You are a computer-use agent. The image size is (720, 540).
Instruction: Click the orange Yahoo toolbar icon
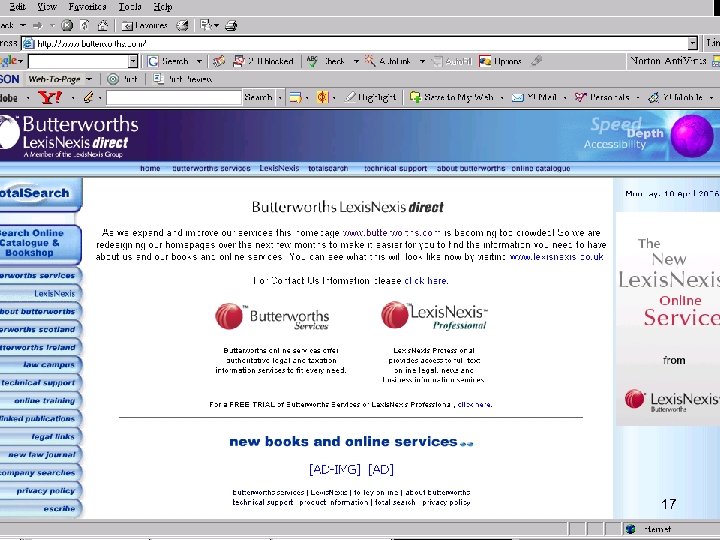pos(322,97)
